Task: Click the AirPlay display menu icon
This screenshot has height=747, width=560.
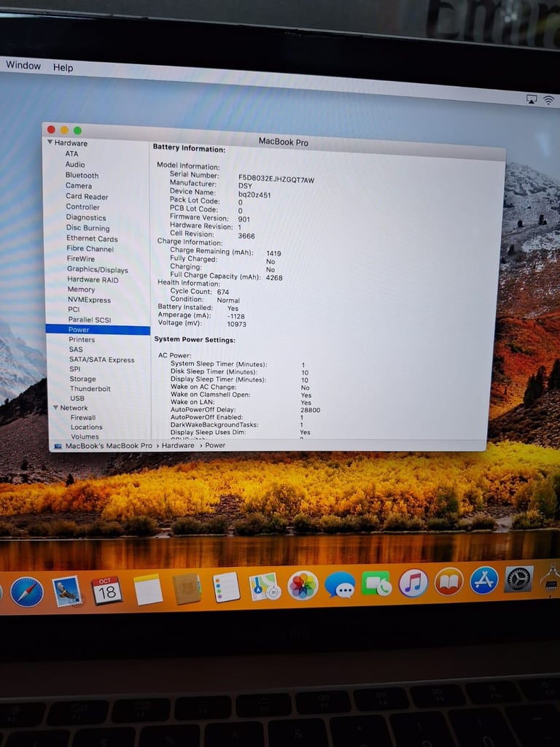Action: click(532, 98)
